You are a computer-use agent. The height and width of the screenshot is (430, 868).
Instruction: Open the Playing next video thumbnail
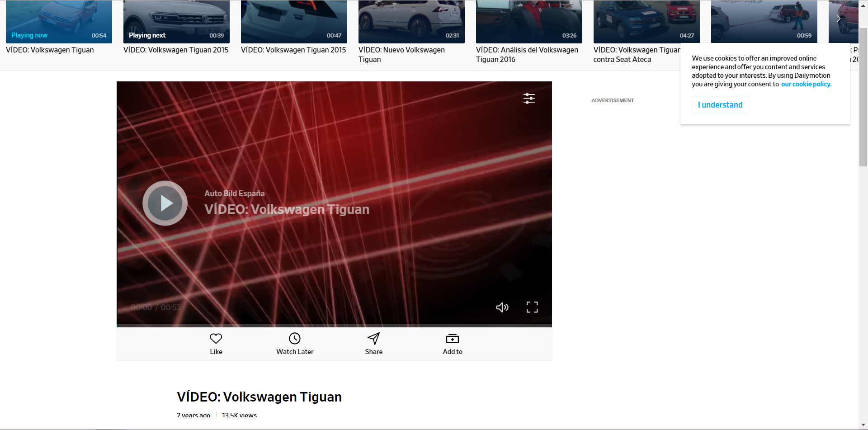click(x=176, y=22)
